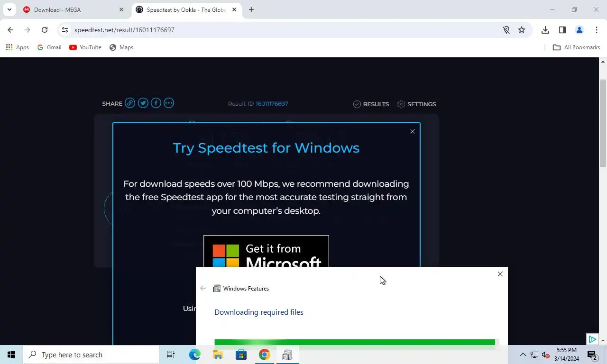Open Result ID 16011176697 link
Viewport: 607px width, 364px height.
point(272,104)
